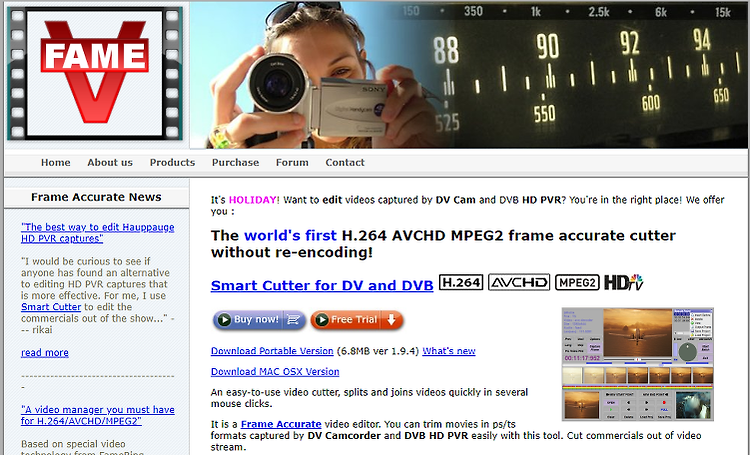Open "The best way to edit Hauppauge HD PVR captures" article
The height and width of the screenshot is (455, 750).
click(98, 233)
